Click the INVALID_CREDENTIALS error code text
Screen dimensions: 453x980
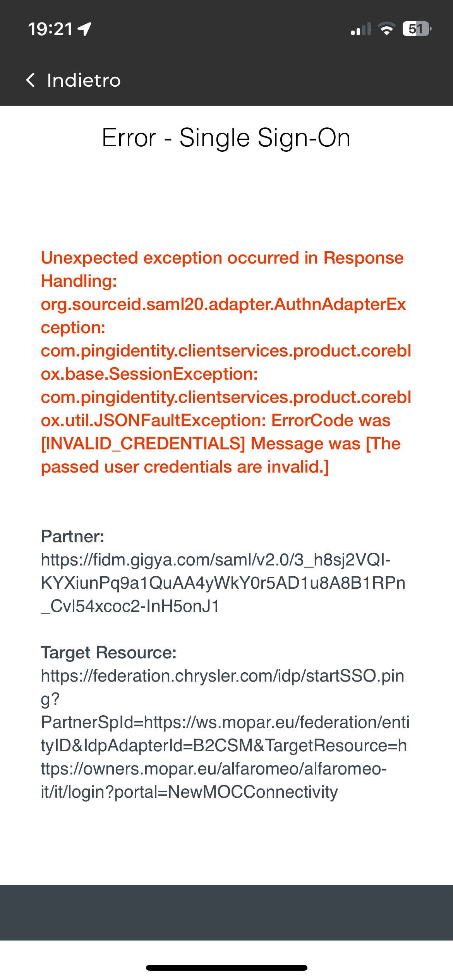point(143,444)
